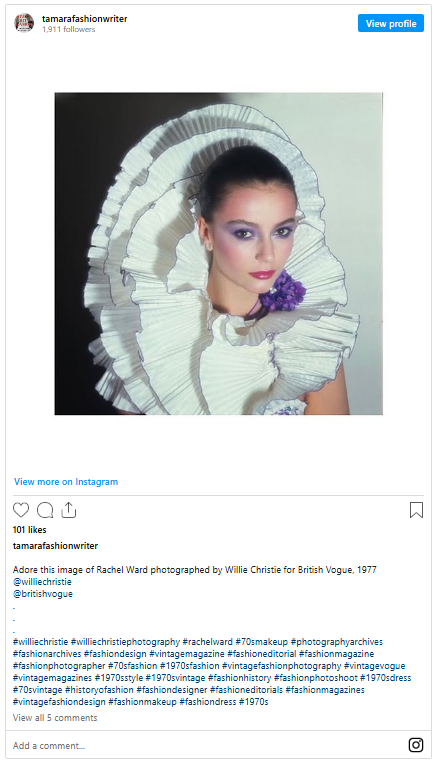The width and height of the screenshot is (434, 765).
Task: Open the @williechristie mention
Action: click(42, 582)
